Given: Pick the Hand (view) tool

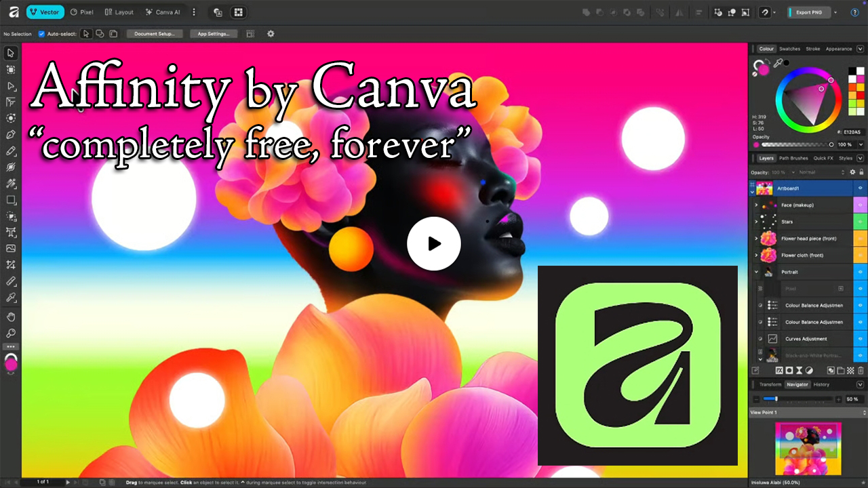Looking at the screenshot, I should coord(11,317).
